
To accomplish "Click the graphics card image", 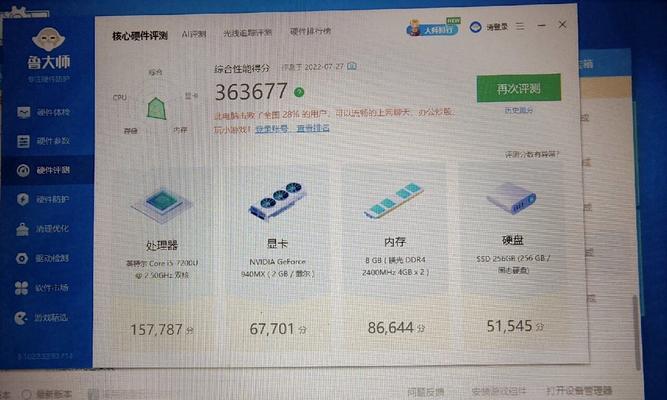I will (277, 200).
